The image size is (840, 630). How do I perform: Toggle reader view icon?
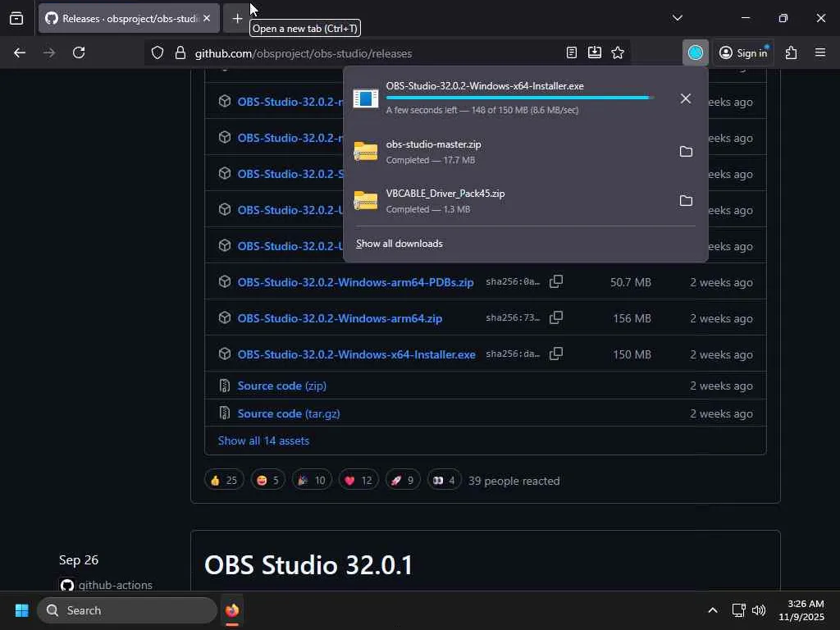pos(572,52)
